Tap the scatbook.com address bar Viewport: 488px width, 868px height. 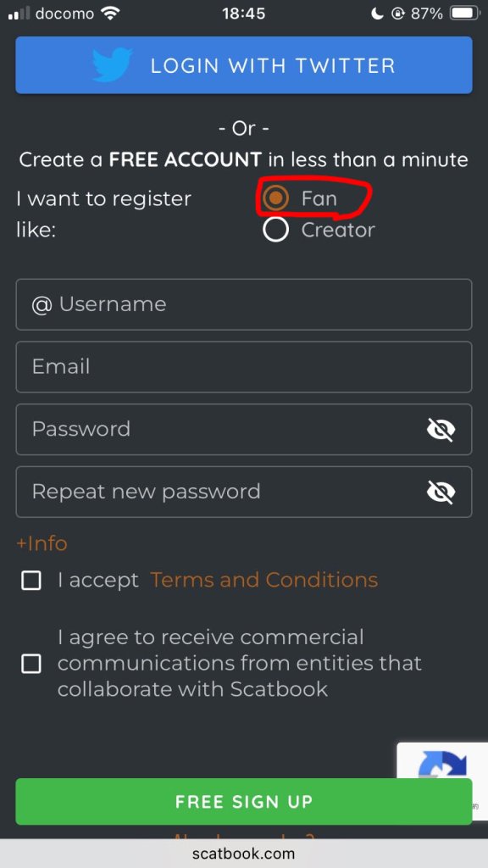click(244, 853)
